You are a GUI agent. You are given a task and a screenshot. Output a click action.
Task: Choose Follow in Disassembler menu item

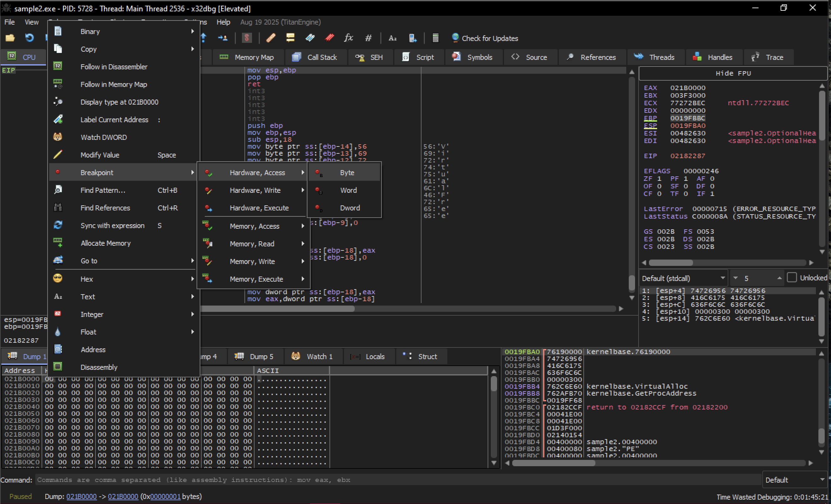click(124, 67)
